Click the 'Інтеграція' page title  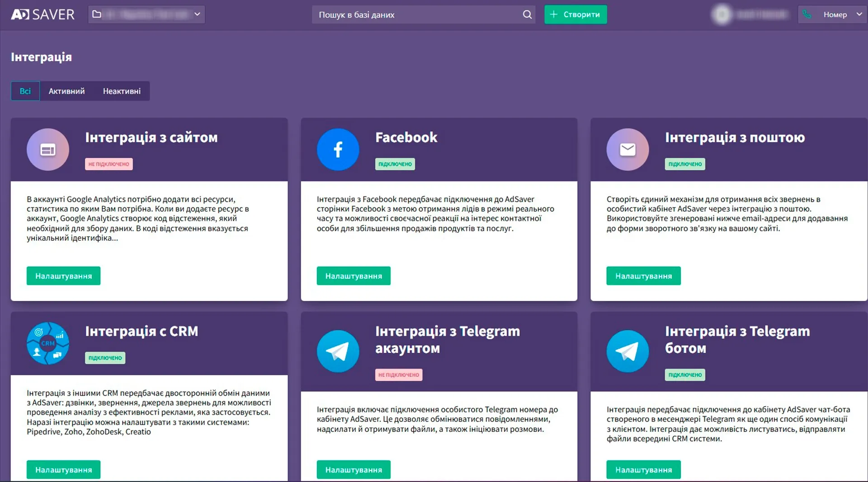tap(41, 57)
